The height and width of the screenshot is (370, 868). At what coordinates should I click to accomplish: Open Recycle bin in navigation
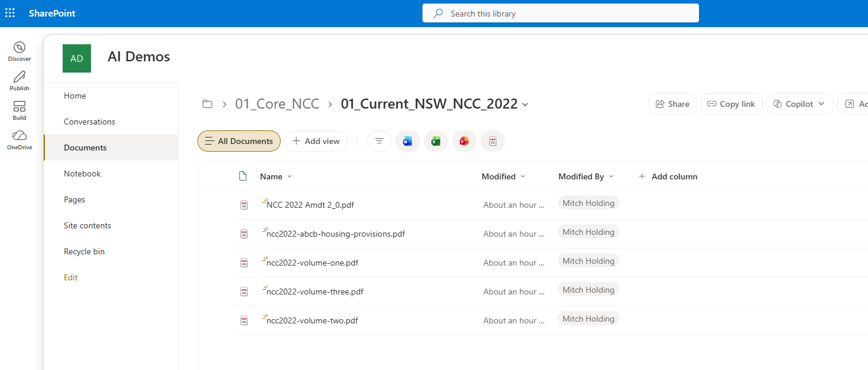(x=84, y=251)
